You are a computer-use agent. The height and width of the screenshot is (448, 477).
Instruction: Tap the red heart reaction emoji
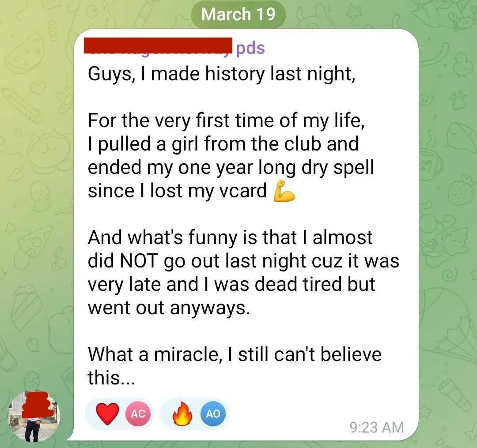[x=107, y=414]
